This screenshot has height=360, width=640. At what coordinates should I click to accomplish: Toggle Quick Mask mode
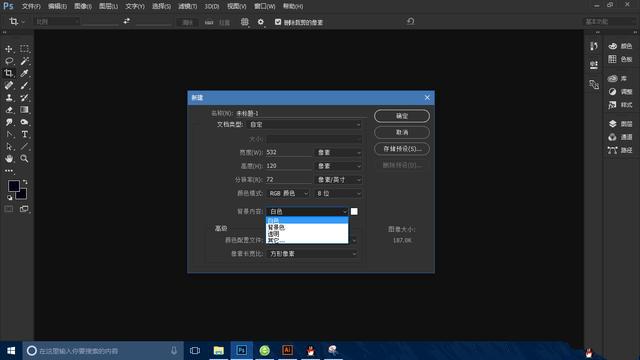coord(9,209)
